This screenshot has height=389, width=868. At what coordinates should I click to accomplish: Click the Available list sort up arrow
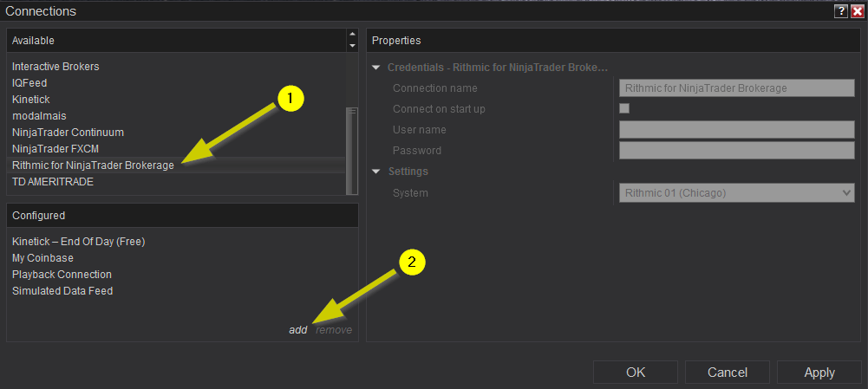352,35
